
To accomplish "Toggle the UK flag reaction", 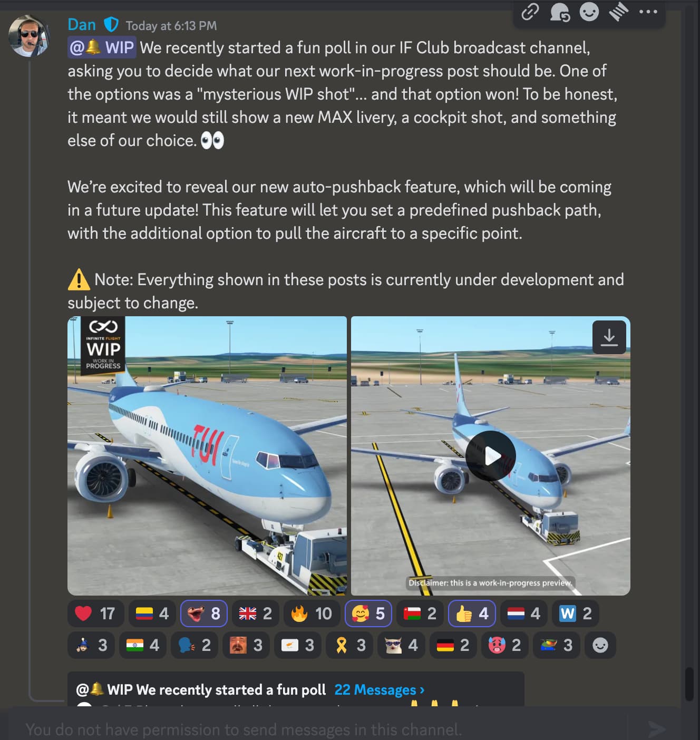I will click(x=256, y=614).
